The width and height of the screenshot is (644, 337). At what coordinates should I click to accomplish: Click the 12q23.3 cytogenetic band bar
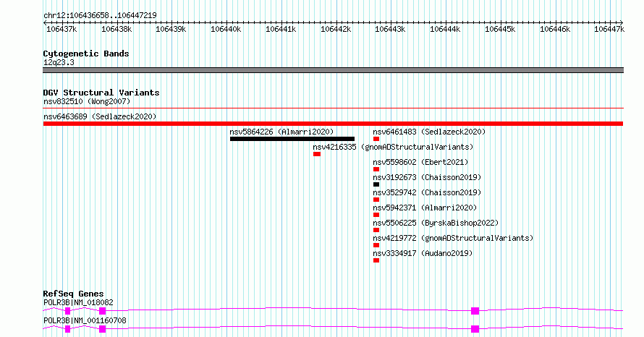[x=333, y=70]
